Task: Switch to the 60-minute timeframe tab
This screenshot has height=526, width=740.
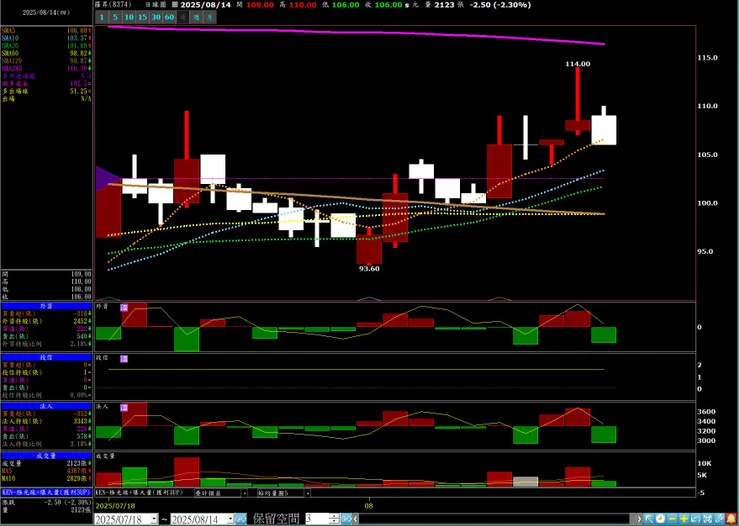Action: [169, 17]
